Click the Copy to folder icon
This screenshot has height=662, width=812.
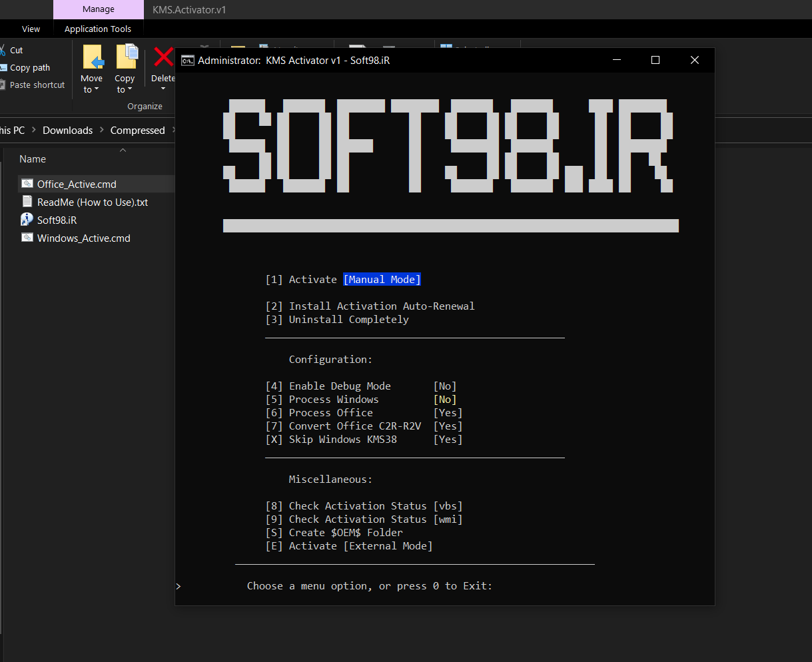(x=127, y=57)
